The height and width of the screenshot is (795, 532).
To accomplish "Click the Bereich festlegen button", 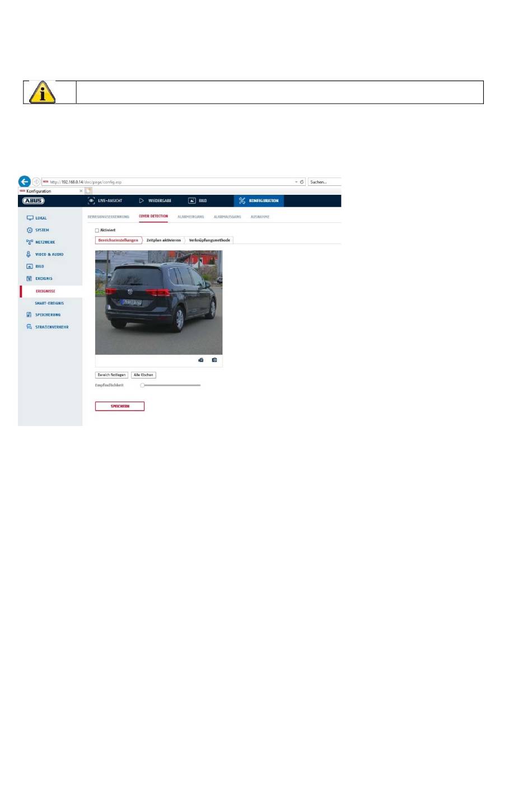I will click(x=111, y=375).
